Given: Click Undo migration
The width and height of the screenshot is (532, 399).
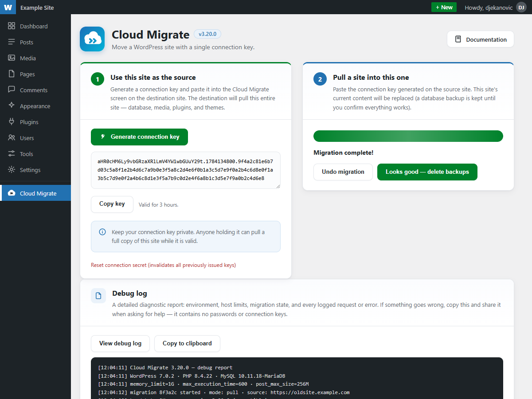Looking at the screenshot, I should (x=343, y=172).
